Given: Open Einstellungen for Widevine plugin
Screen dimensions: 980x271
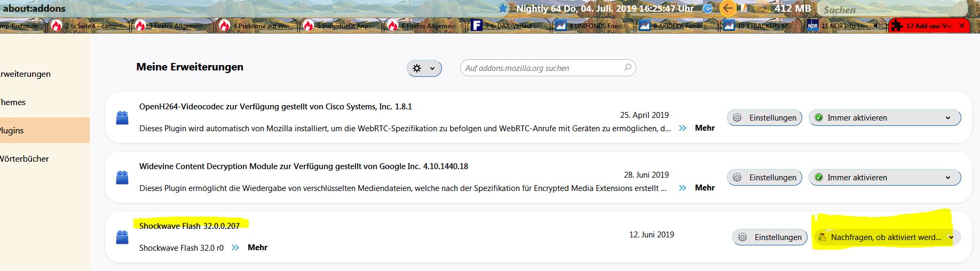Looking at the screenshot, I should click(x=764, y=178).
